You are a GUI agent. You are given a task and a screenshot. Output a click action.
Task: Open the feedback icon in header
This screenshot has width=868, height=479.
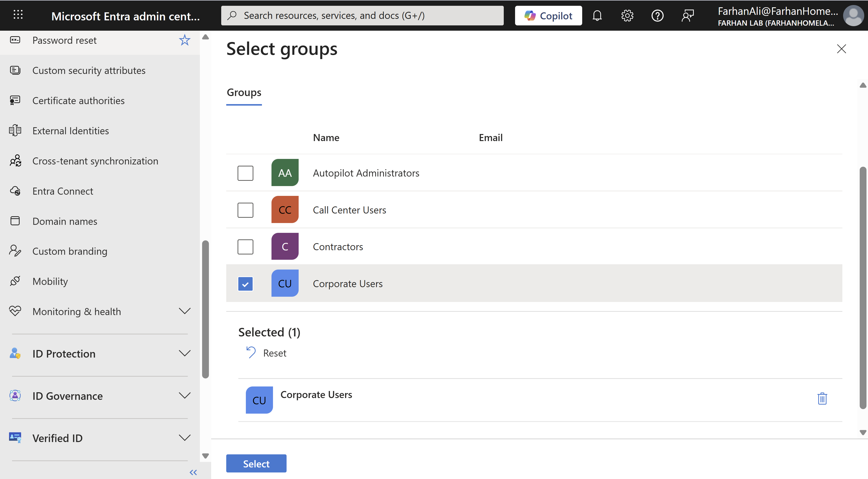[688, 16]
